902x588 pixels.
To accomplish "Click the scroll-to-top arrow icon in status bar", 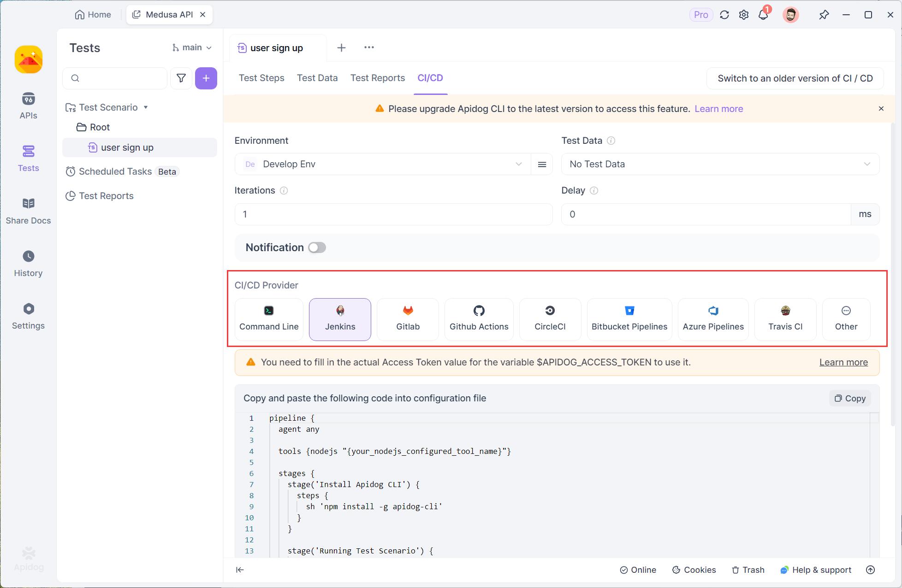I will point(870,570).
